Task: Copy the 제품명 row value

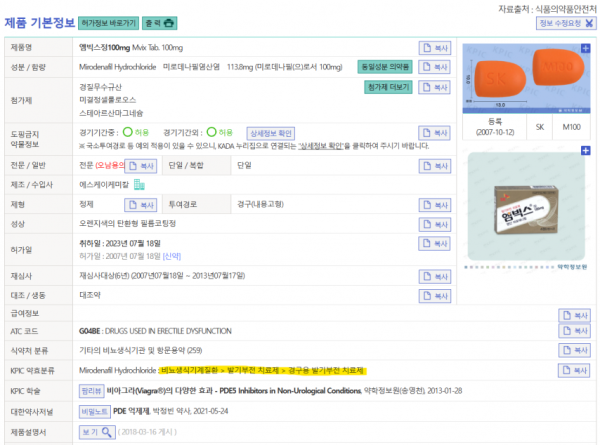Action: pyautogui.click(x=434, y=48)
